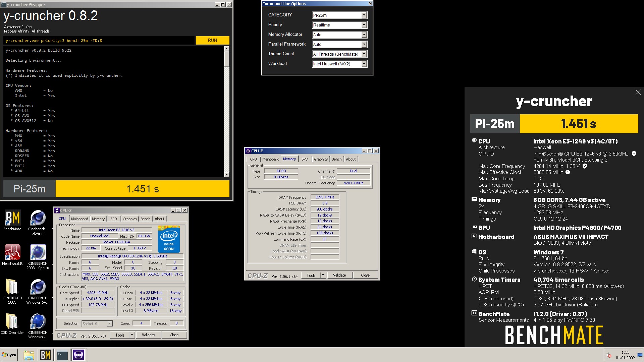Click the Max Core Frequency verified shield
The height and width of the screenshot is (362, 644).
point(585,166)
